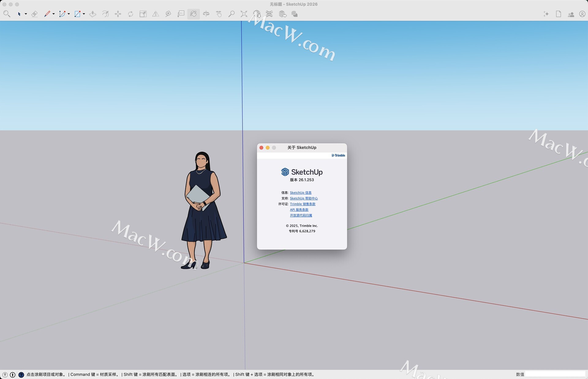This screenshot has height=379, width=588.
Task: Select the Eraser tool
Action: pyautogui.click(x=35, y=14)
